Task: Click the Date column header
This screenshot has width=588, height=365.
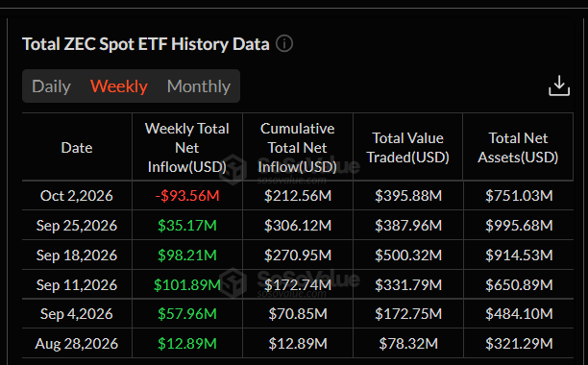Action: [77, 148]
